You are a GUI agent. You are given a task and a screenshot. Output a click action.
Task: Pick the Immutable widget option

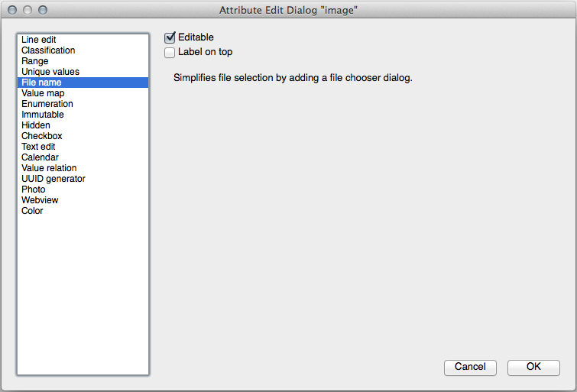click(x=43, y=115)
